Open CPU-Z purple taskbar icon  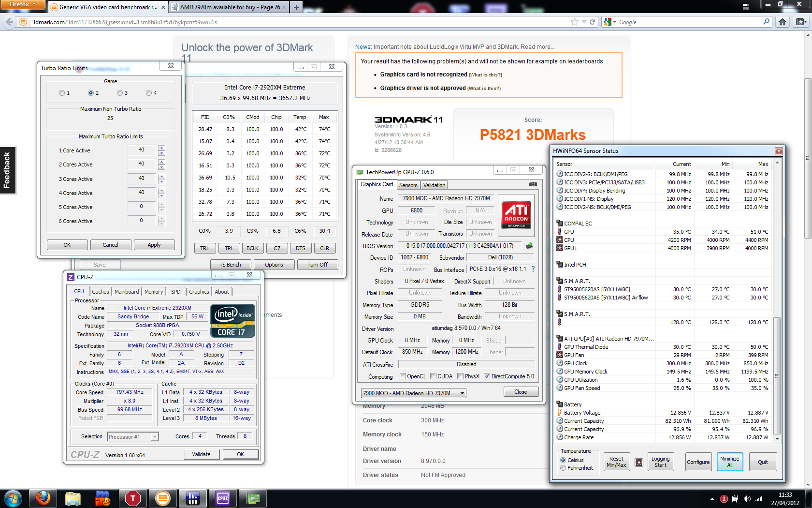pos(223,498)
